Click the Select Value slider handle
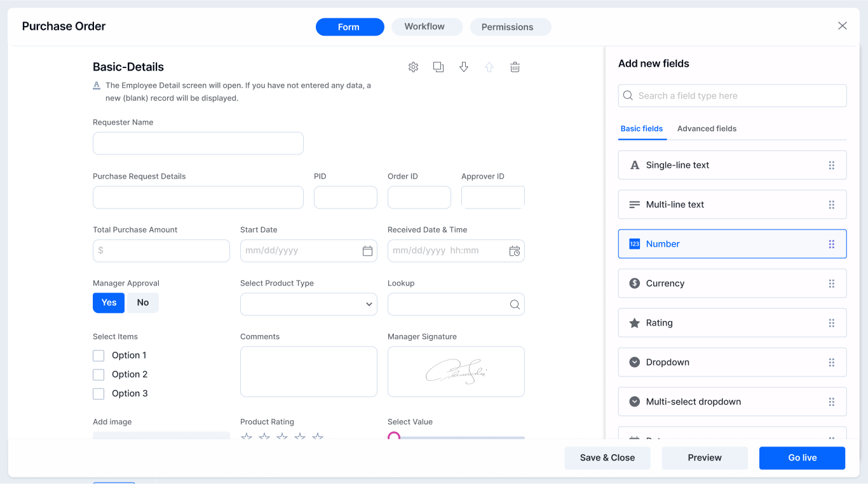Image resolution: width=868 pixels, height=484 pixels. tap(394, 437)
